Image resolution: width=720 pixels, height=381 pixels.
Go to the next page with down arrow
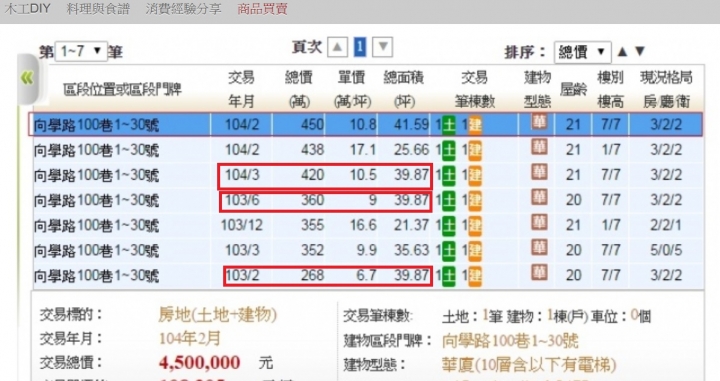click(382, 47)
